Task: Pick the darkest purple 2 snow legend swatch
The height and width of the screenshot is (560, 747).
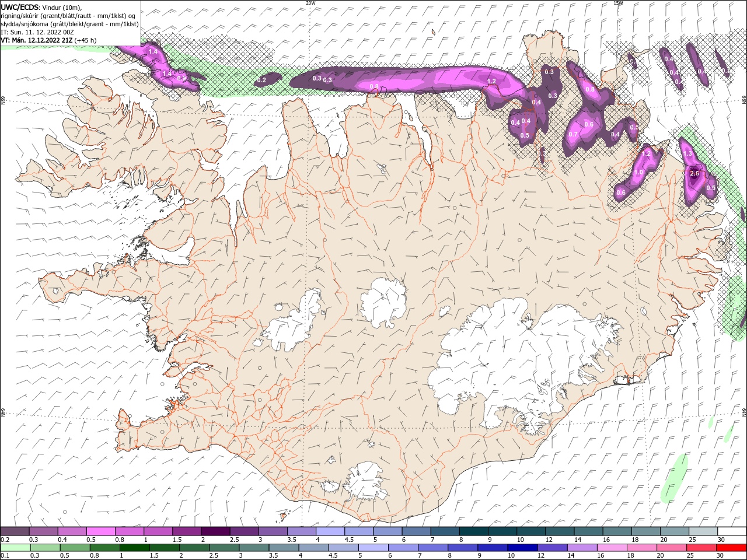Action: tap(215, 531)
